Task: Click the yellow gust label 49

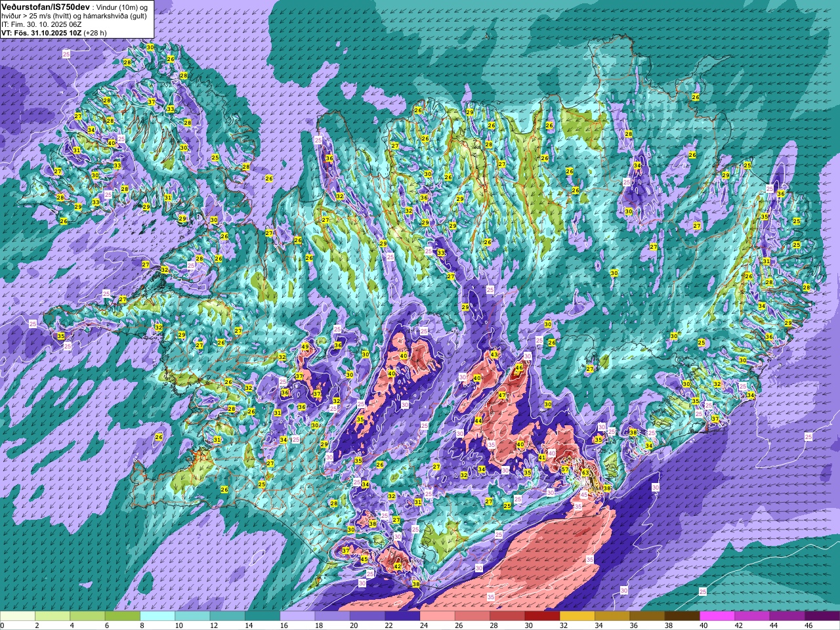Action: (304, 346)
